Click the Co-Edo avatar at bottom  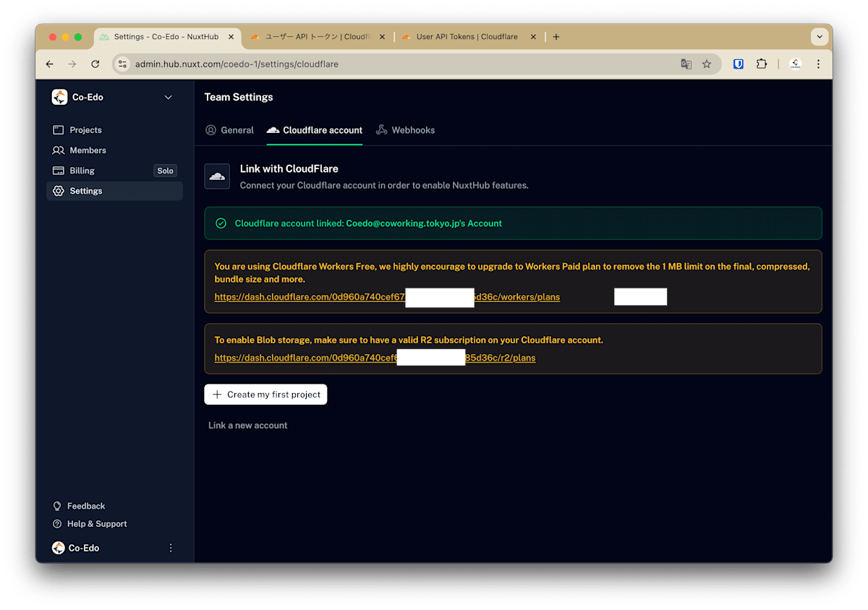[x=59, y=548]
